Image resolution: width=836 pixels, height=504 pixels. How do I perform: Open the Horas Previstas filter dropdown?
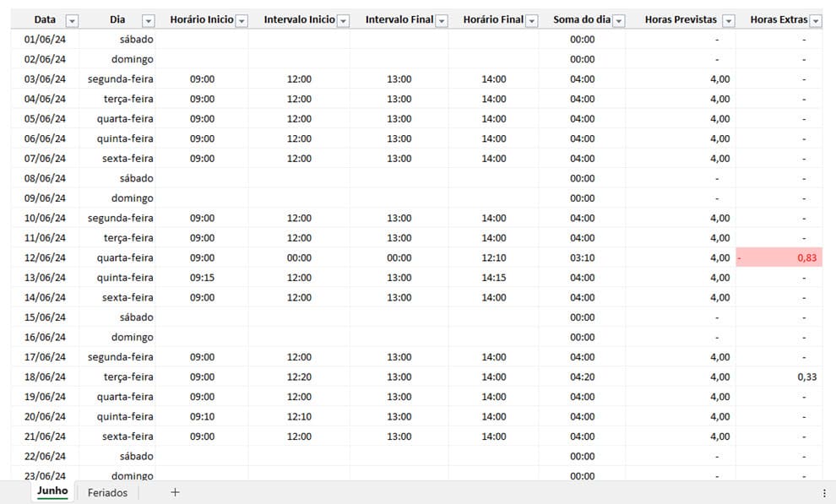[728, 21]
